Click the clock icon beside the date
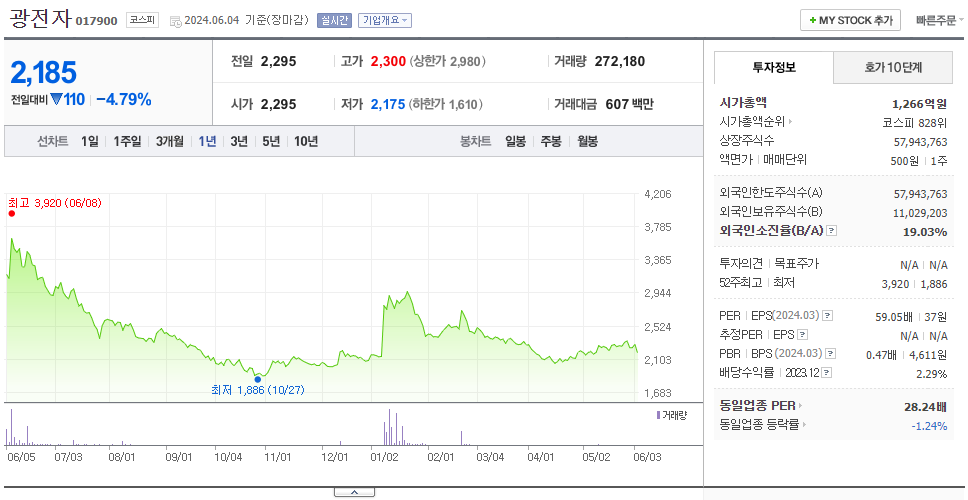The width and height of the screenshot is (968, 500). point(175,22)
